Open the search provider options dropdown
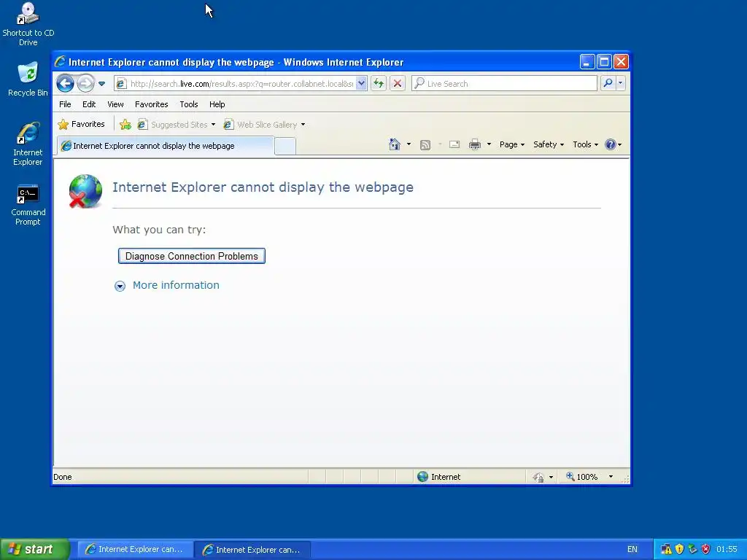 tap(620, 83)
